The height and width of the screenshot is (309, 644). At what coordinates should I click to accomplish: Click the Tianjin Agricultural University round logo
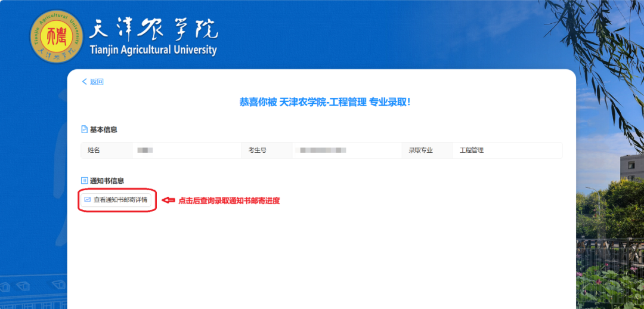(56, 36)
